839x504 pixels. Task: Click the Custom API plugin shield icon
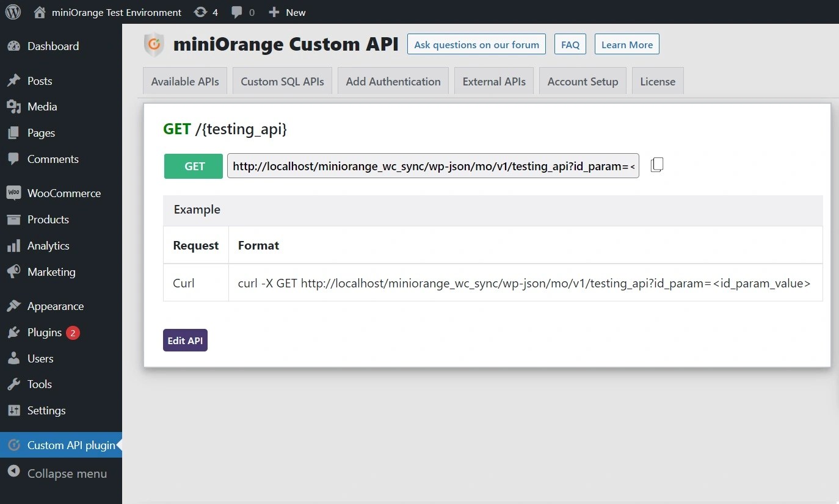(x=15, y=445)
